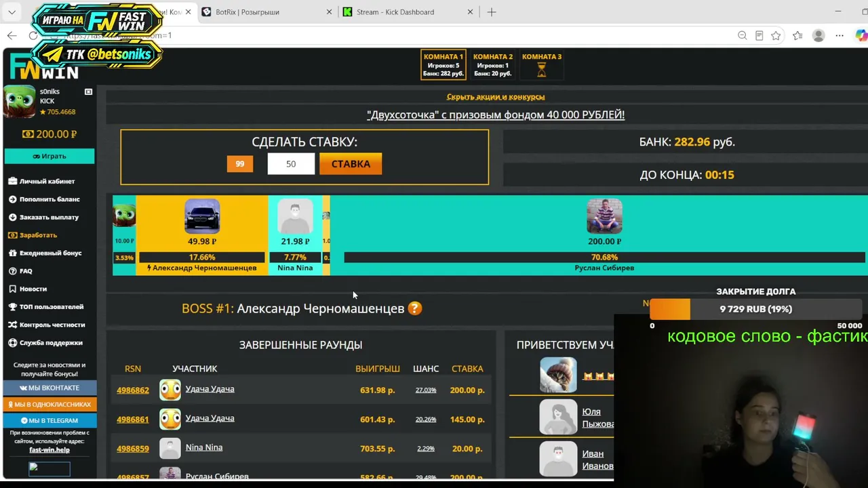Image resolution: width=868 pixels, height=488 pixels.
Task: Open the fast-win.help link
Action: pyautogui.click(x=50, y=450)
